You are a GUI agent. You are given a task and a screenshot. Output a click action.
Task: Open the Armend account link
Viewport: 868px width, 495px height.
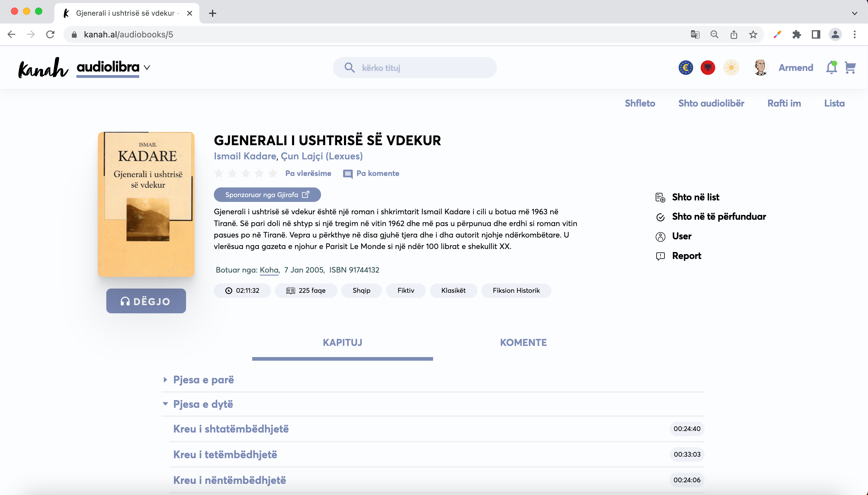tap(796, 68)
